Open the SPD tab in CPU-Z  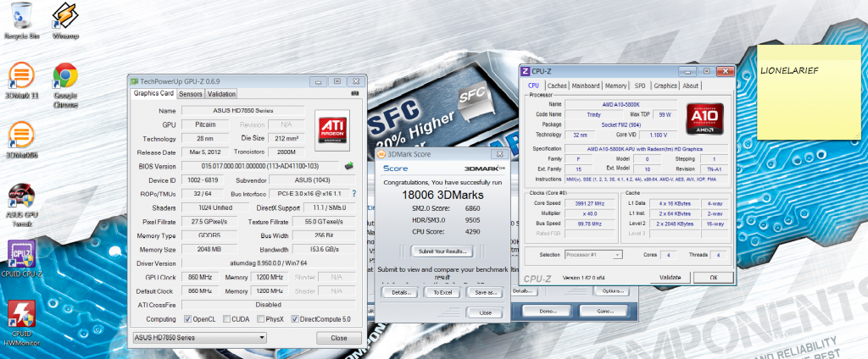coord(640,86)
